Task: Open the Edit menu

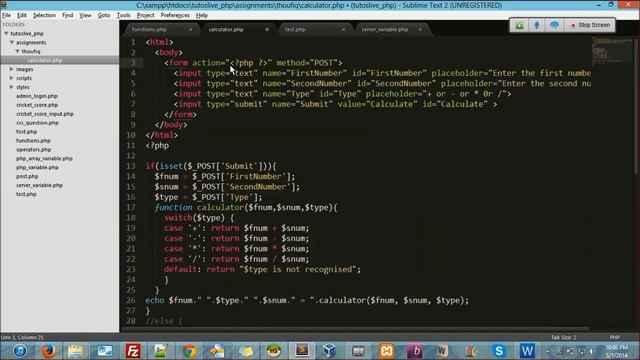Action: [22, 15]
